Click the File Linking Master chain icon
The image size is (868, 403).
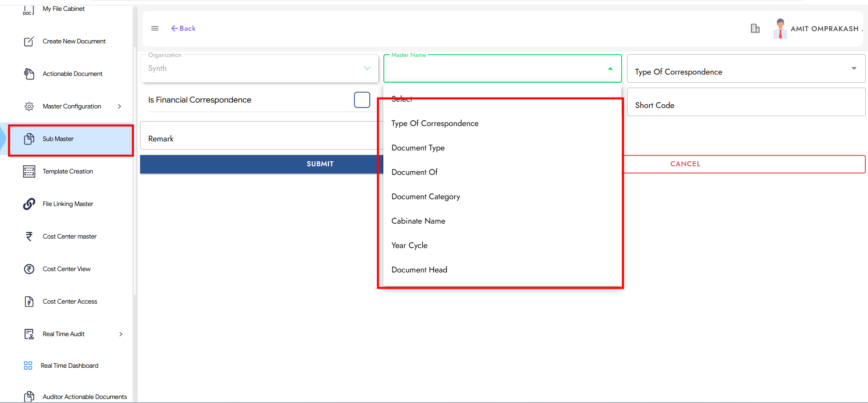29,204
